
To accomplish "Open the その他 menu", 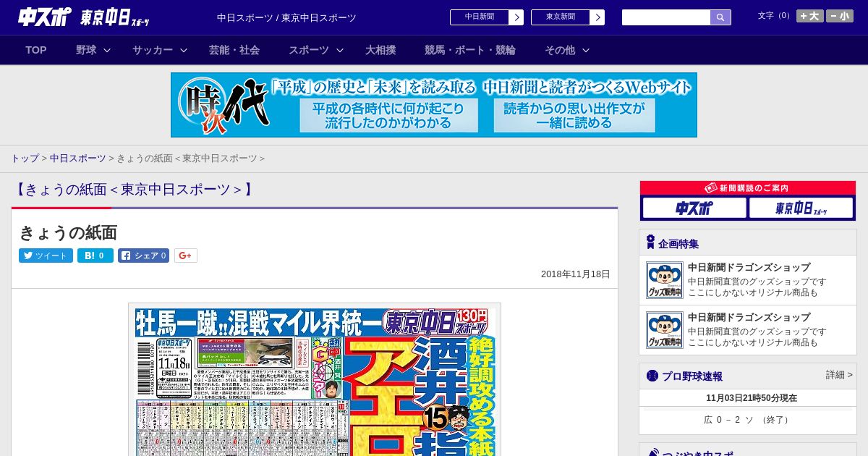I will pyautogui.click(x=560, y=50).
